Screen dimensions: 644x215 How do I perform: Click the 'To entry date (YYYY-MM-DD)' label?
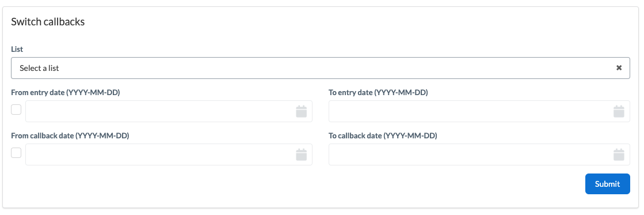pyautogui.click(x=378, y=92)
